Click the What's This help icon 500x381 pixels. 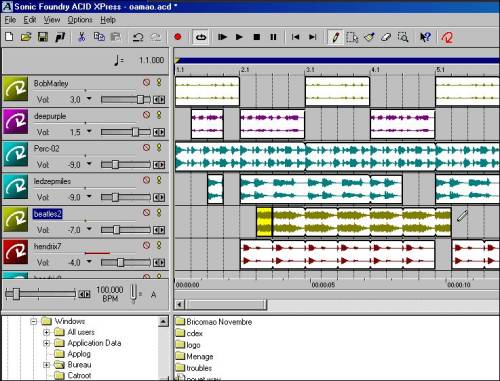pyautogui.click(x=425, y=37)
